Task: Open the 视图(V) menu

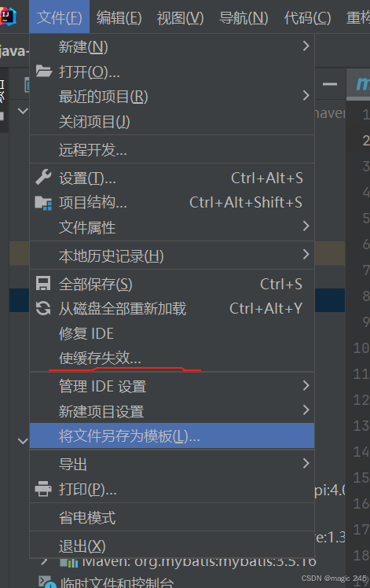Action: point(181,17)
